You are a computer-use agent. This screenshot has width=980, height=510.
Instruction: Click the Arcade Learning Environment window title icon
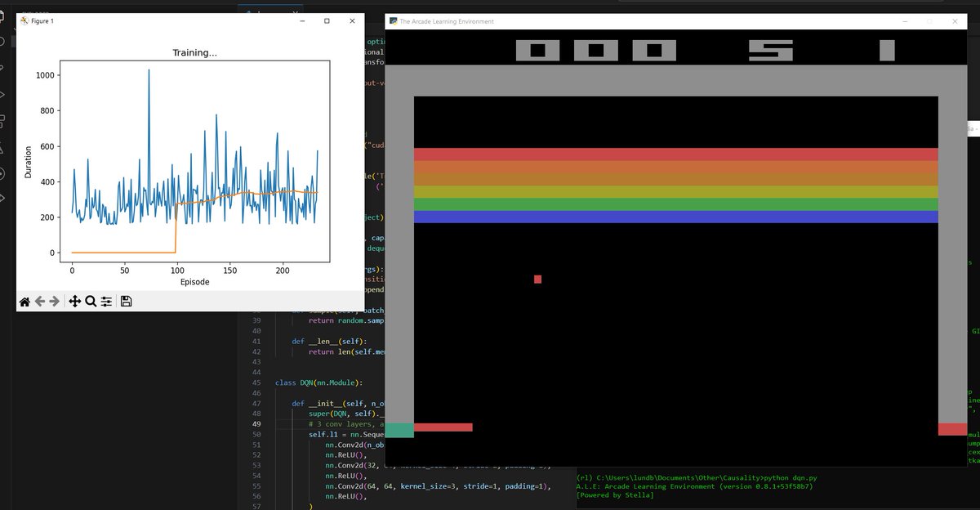(x=393, y=21)
